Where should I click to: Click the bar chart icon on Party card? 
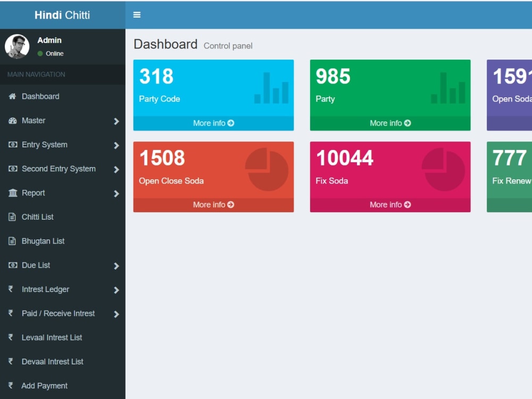click(x=448, y=88)
